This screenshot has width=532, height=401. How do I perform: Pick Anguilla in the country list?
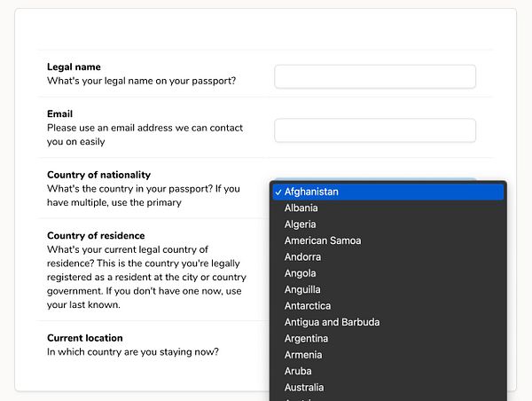302,289
